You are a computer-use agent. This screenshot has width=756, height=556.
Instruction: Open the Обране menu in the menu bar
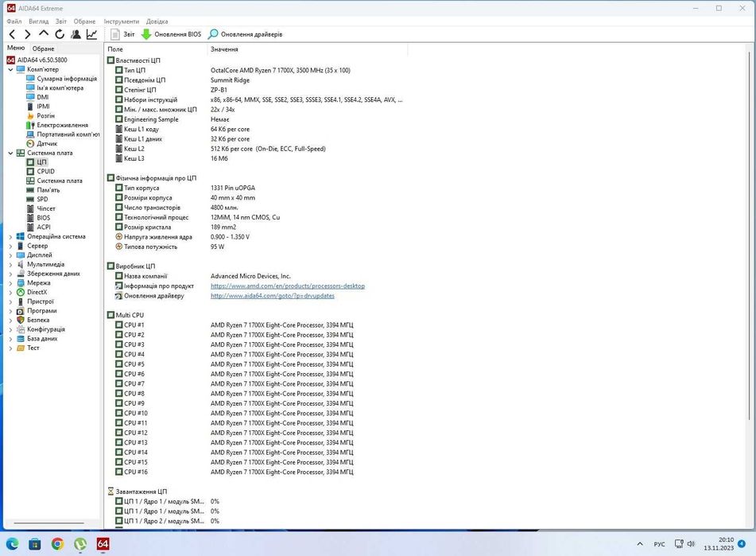(84, 21)
